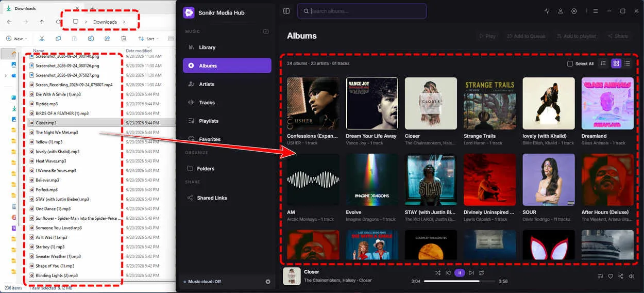This screenshot has height=293, width=644.
Task: Click the Name column header
Action: click(39, 51)
